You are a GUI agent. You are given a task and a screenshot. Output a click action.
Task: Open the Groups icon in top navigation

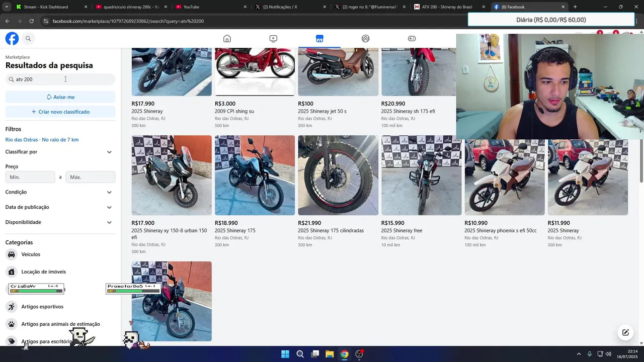[366, 38]
